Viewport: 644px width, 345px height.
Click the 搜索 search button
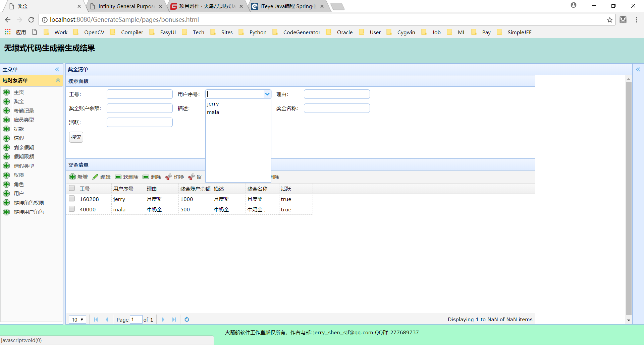76,137
